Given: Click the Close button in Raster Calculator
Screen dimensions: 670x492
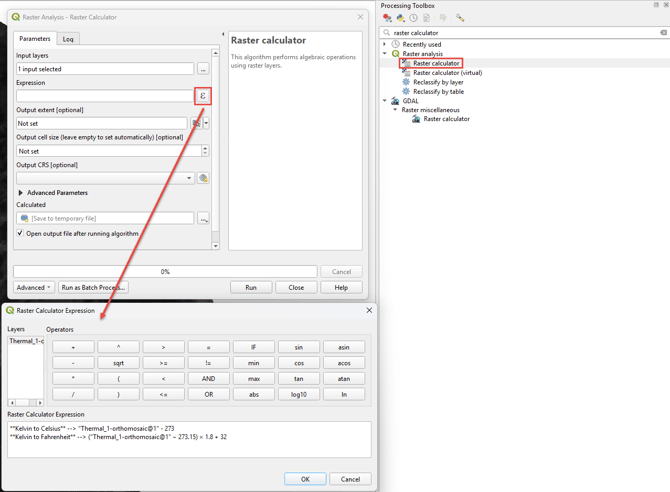Looking at the screenshot, I should point(296,288).
